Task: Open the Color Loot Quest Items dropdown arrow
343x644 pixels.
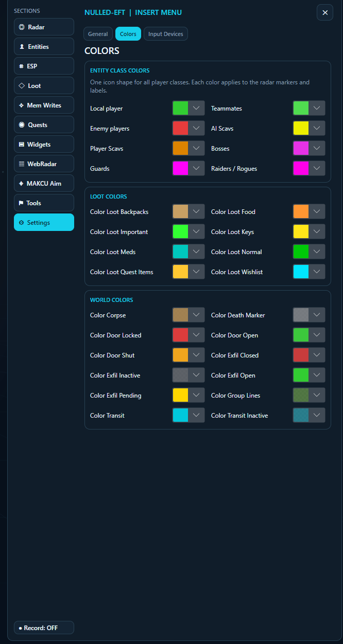Action: tap(196, 272)
